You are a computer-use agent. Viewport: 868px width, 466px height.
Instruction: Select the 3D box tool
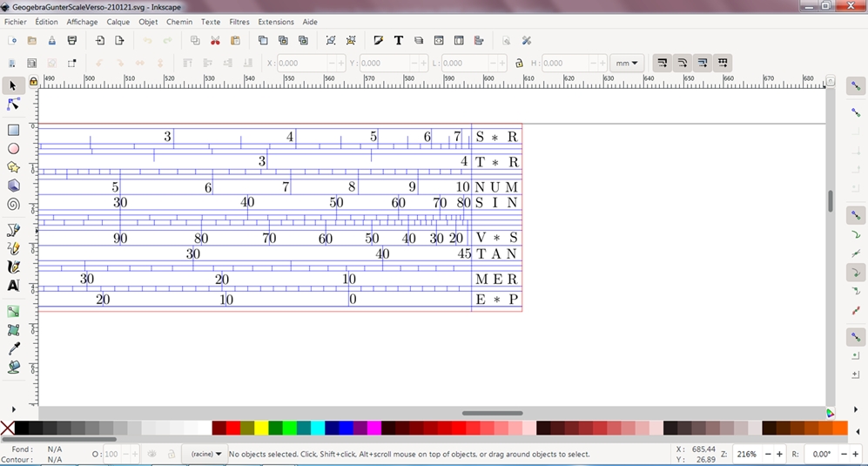(x=13, y=186)
